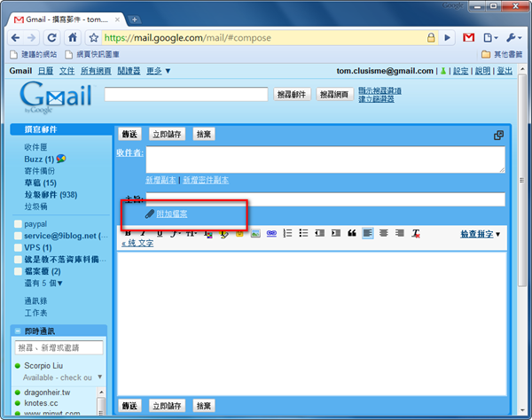Click the top 捨棄 discard button
The height and width of the screenshot is (420, 532).
pyautogui.click(x=204, y=134)
